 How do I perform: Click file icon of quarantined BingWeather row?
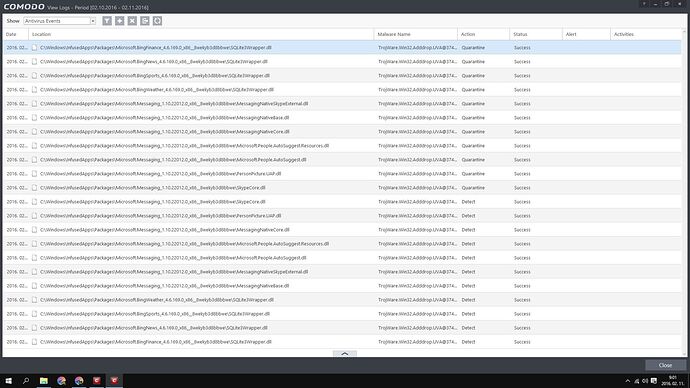pyautogui.click(x=34, y=90)
